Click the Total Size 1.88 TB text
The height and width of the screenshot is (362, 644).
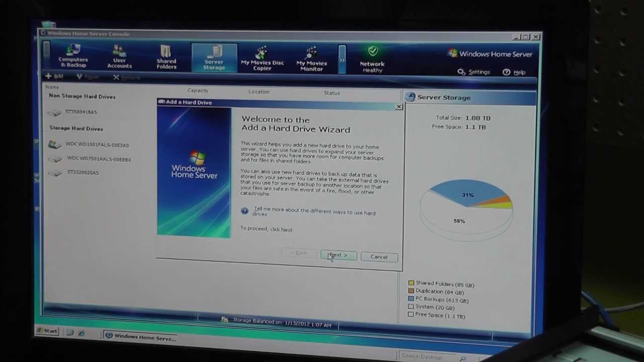point(463,118)
